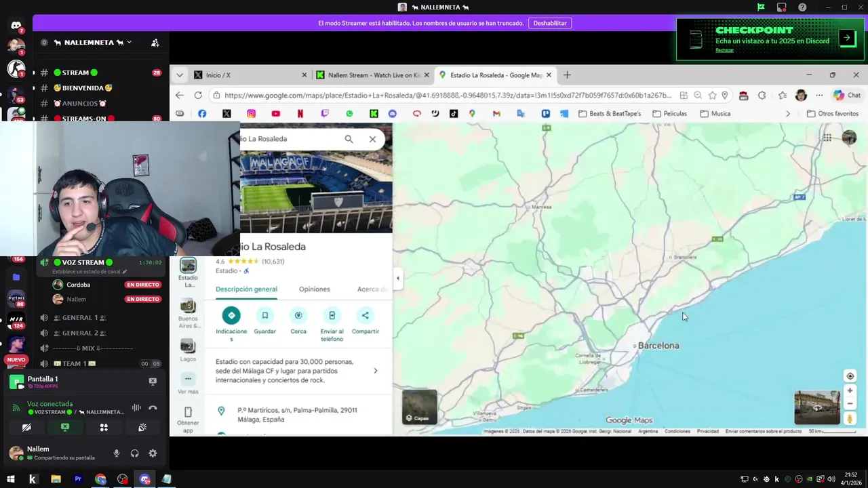Open the Twitch bookmark icon
This screenshot has height=488, width=868.
pos(325,114)
